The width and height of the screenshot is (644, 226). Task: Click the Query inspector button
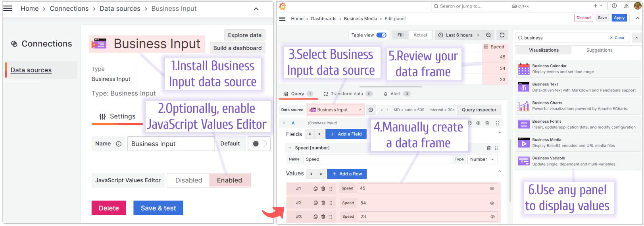point(479,110)
